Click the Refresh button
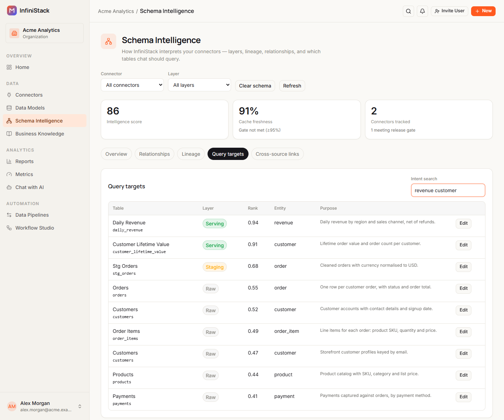 click(x=292, y=86)
